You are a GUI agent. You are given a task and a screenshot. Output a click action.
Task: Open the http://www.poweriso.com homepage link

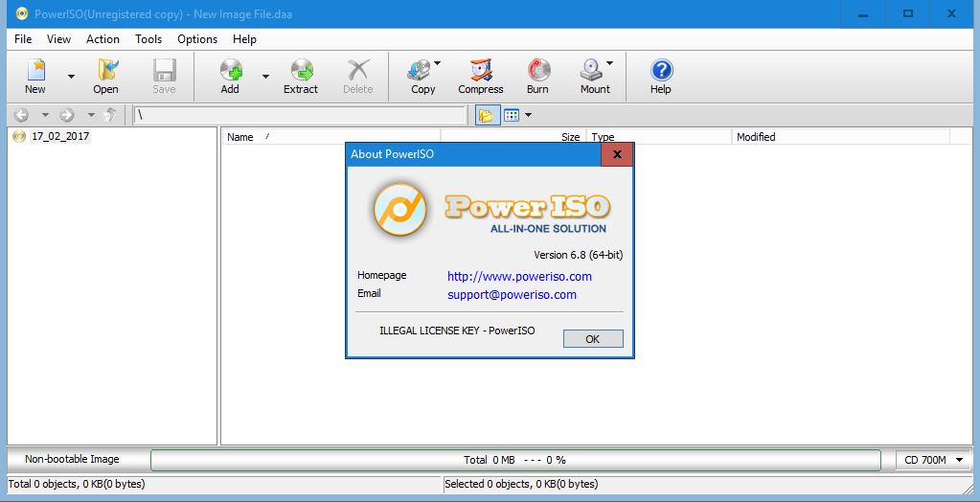coord(519,276)
